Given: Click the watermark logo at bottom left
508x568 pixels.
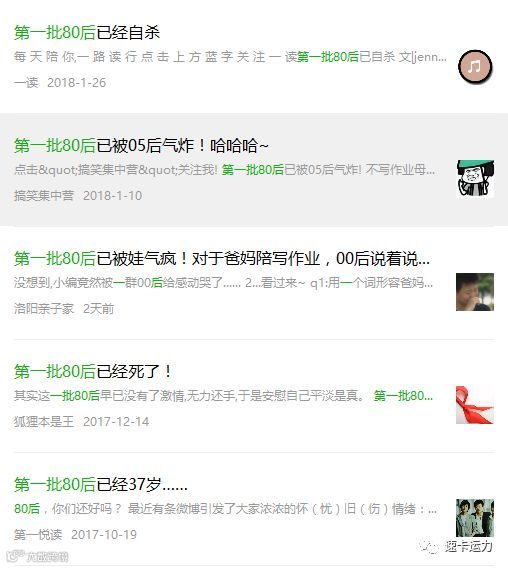Looking at the screenshot, I should [x=38, y=556].
